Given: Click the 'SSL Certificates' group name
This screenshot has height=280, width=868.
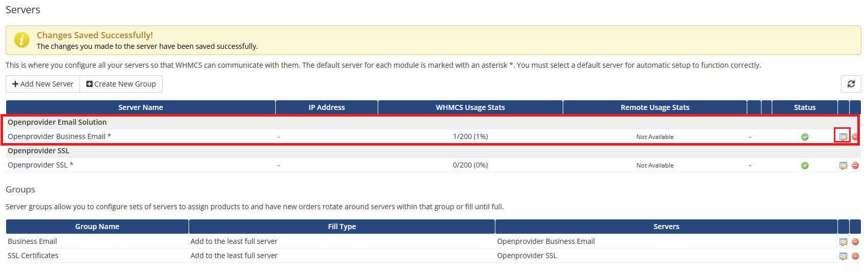Looking at the screenshot, I should 33,256.
